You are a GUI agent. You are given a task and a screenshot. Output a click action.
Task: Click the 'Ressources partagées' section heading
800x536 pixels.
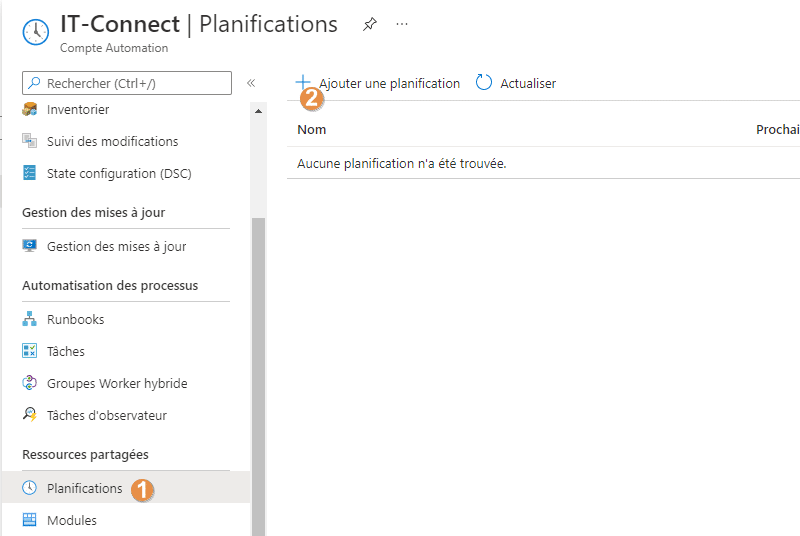(86, 454)
